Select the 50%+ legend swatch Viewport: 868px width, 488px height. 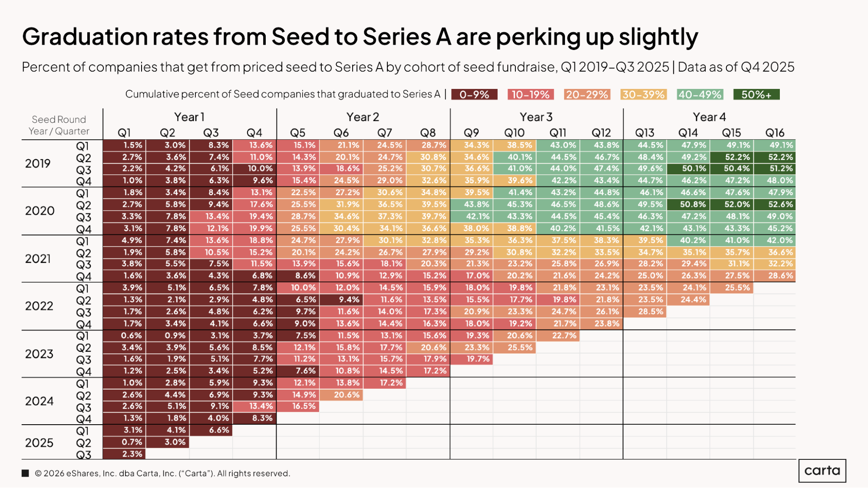(x=756, y=95)
